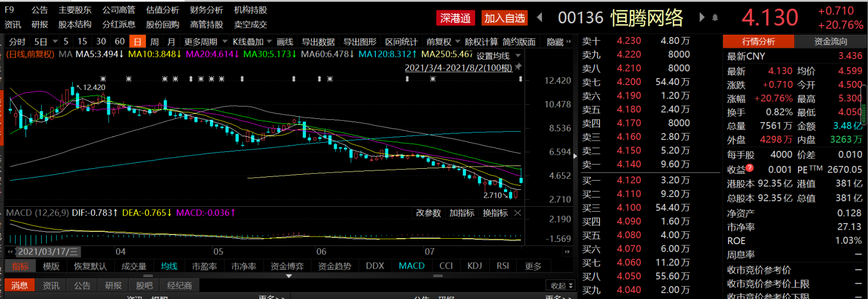
Task: Select the 模版 tab
Action: click(51, 266)
